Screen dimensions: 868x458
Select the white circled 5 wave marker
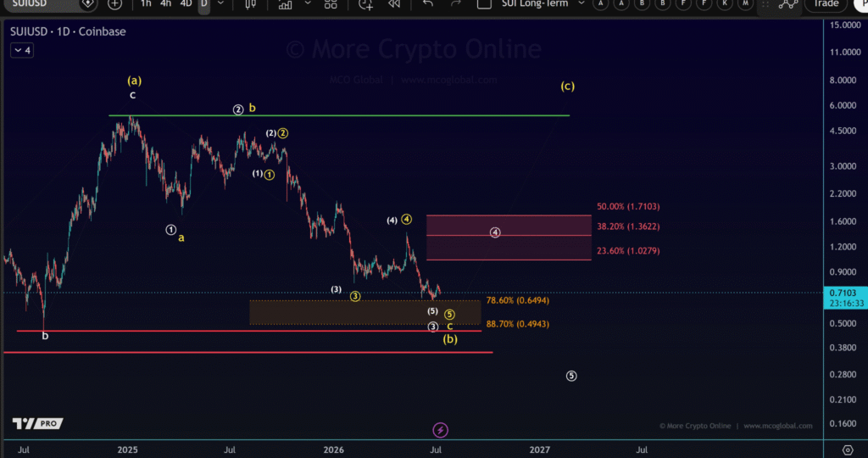[571, 376]
